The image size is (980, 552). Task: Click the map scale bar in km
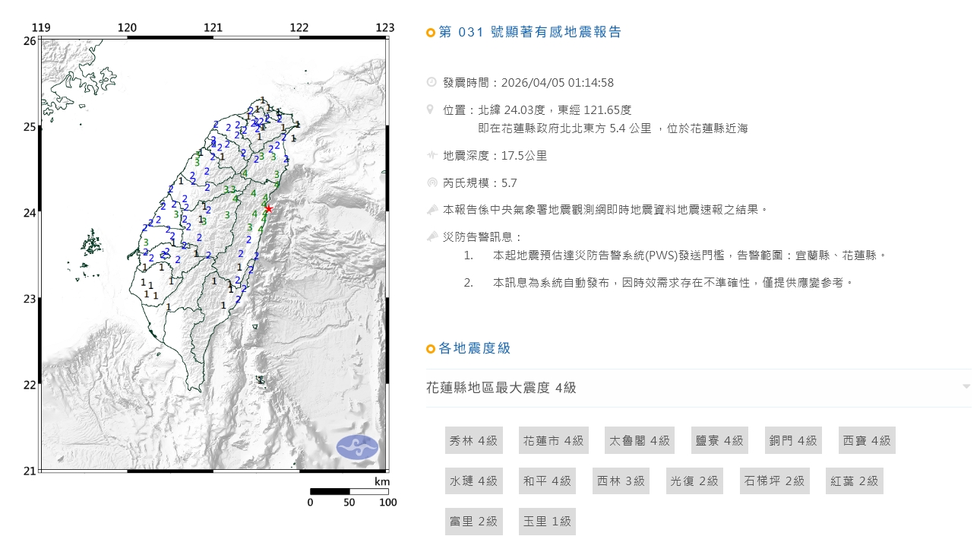[x=349, y=491]
